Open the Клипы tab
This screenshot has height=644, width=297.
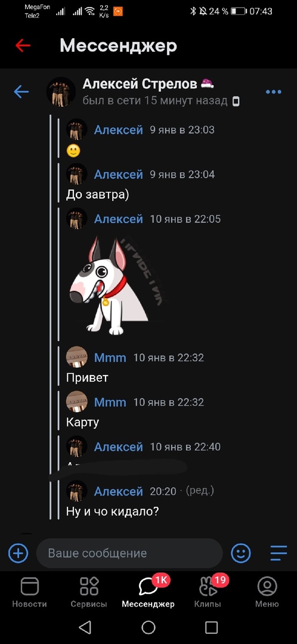[x=208, y=592]
